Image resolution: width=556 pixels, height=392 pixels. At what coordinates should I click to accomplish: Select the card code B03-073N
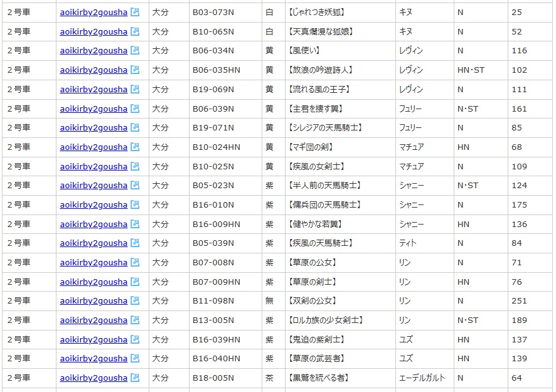pyautogui.click(x=213, y=13)
